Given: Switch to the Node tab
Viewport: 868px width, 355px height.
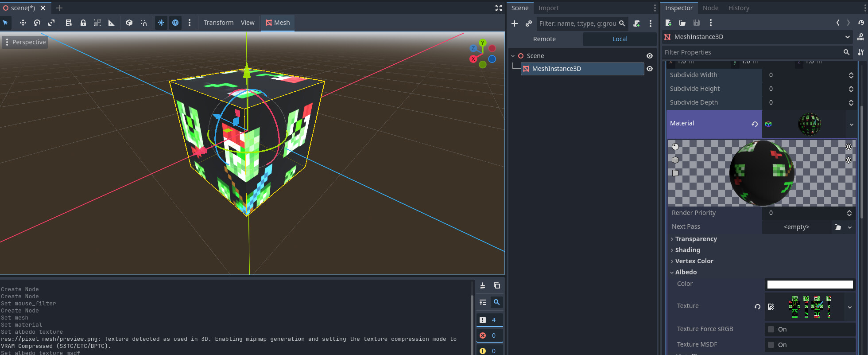Looking at the screenshot, I should [x=710, y=8].
